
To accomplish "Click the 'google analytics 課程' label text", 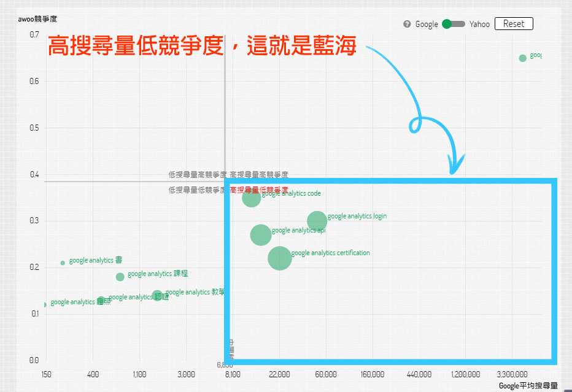I will 158,274.
